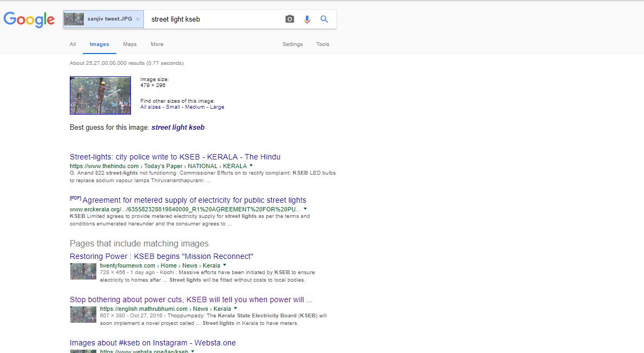Viewport: 644px width, 353px height.
Task: Click the 'Image size: 479 × 296' text
Action: [154, 83]
